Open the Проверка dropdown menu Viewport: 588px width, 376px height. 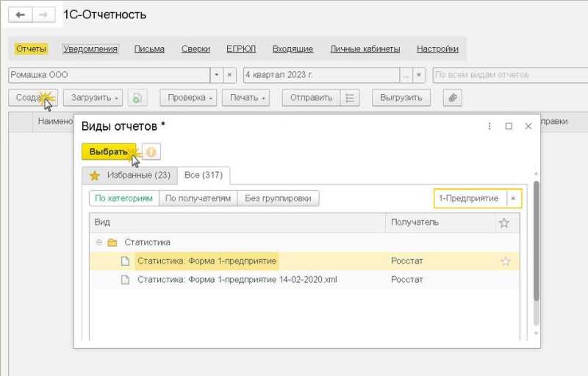coord(188,98)
